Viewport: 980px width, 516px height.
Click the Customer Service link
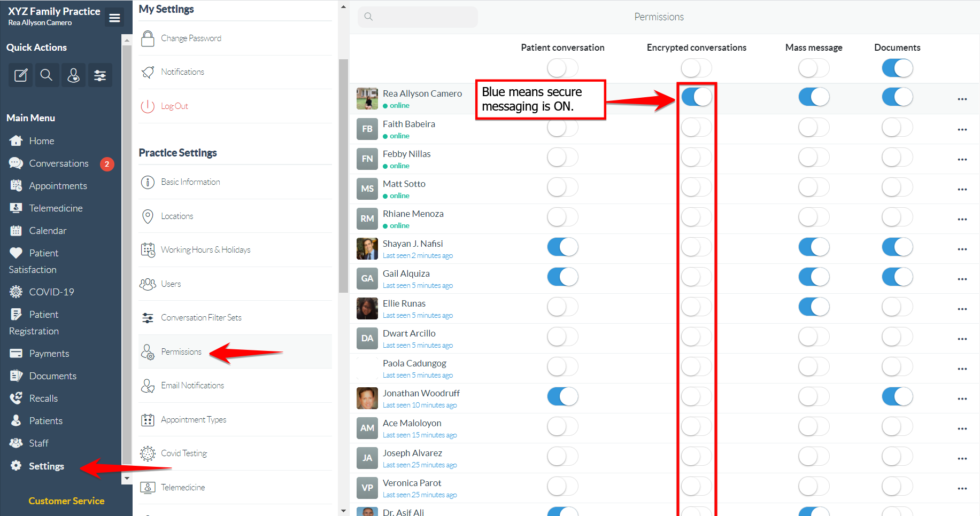point(66,501)
